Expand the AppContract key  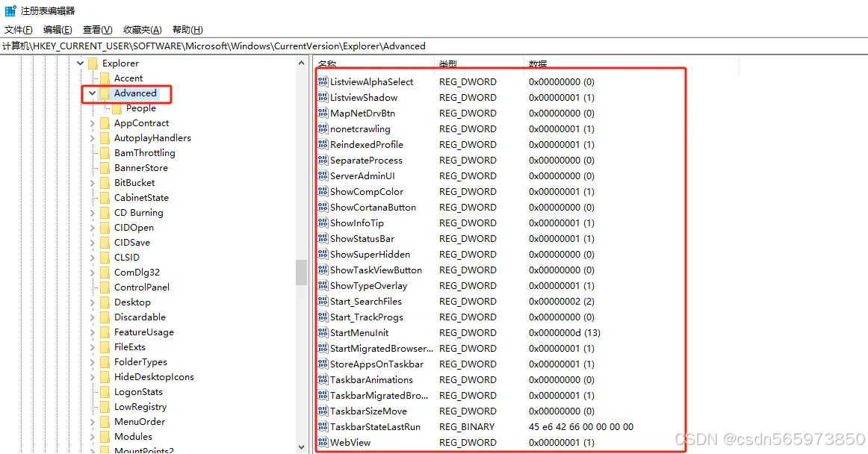pos(93,123)
